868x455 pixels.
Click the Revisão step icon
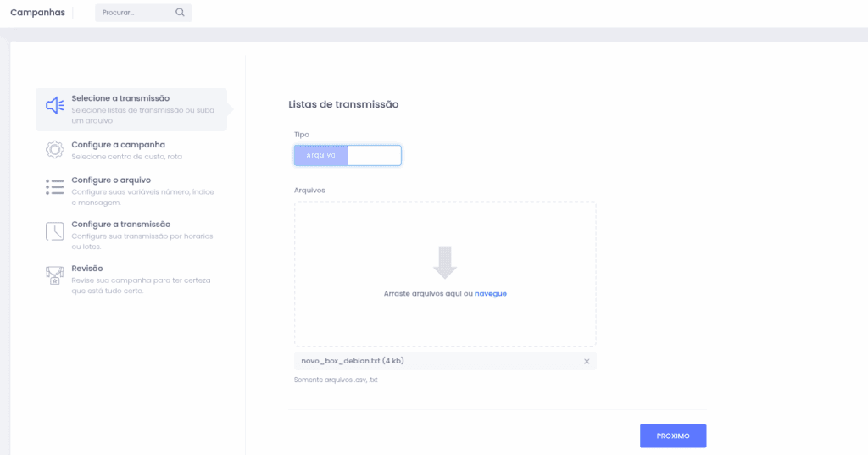click(55, 275)
